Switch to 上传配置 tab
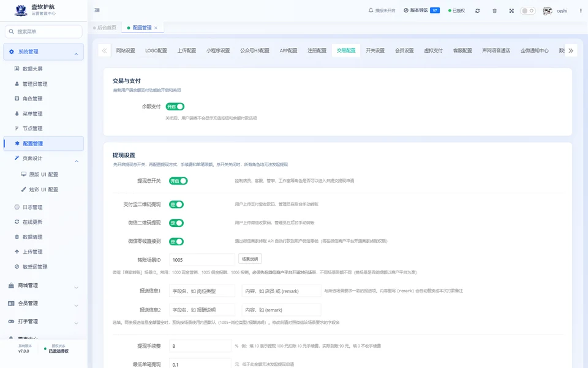 point(187,50)
